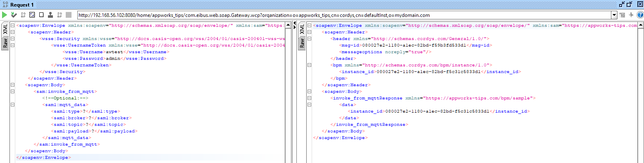Collapse the response header xmlns node

pos(309,39)
